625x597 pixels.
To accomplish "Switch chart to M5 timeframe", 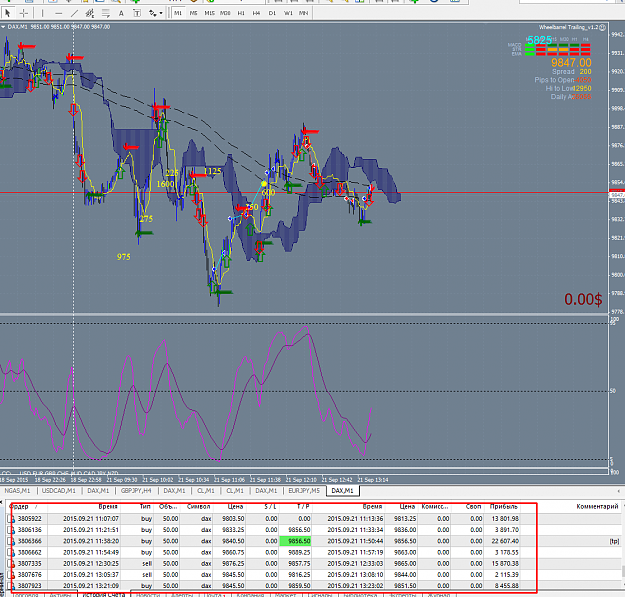I will 193,13.
